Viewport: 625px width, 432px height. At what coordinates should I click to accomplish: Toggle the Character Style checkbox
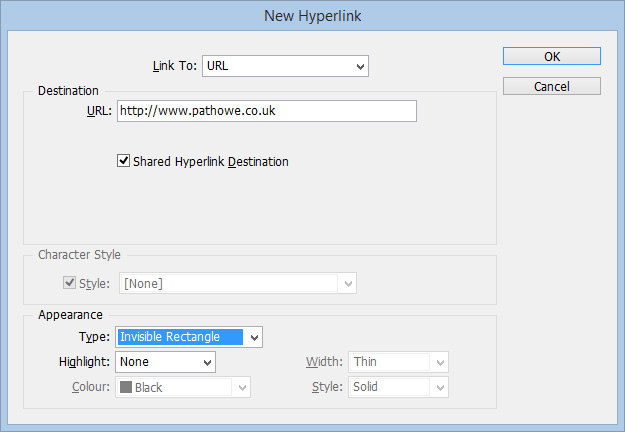point(69,283)
